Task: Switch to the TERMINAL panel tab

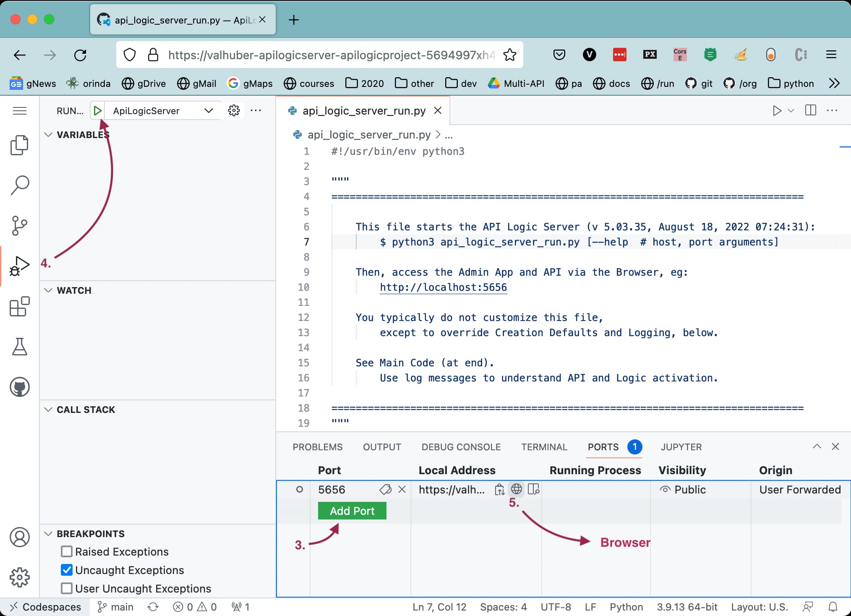Action: (544, 447)
